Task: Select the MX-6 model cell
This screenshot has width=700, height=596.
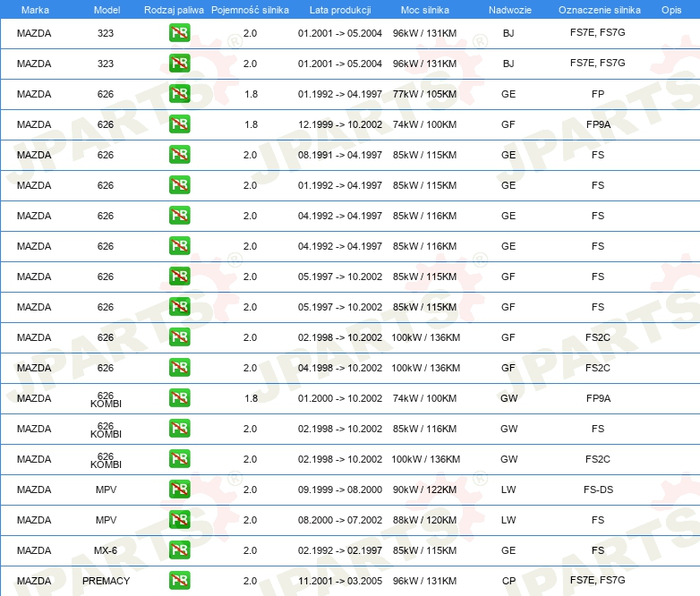Action: [x=106, y=550]
